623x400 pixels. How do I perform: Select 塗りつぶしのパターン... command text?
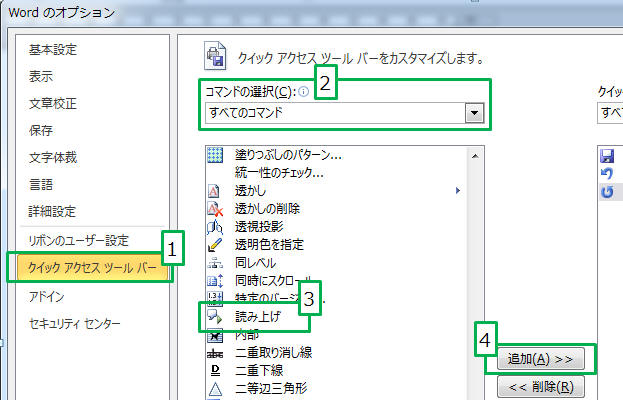288,155
